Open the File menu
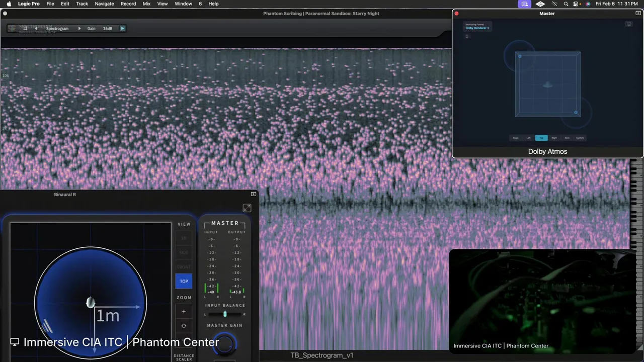Screen dimensions: 644x362 click(50, 4)
